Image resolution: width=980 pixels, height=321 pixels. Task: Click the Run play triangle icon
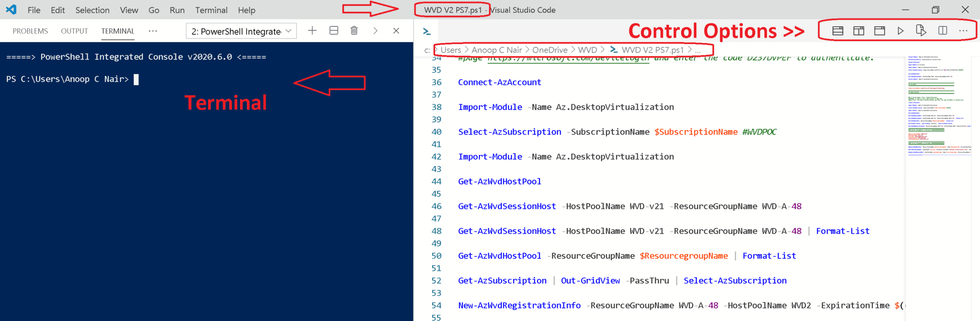[x=900, y=31]
